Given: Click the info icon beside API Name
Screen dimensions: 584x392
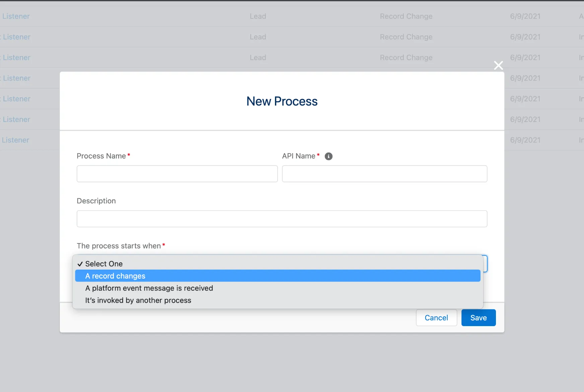Looking at the screenshot, I should coord(328,156).
